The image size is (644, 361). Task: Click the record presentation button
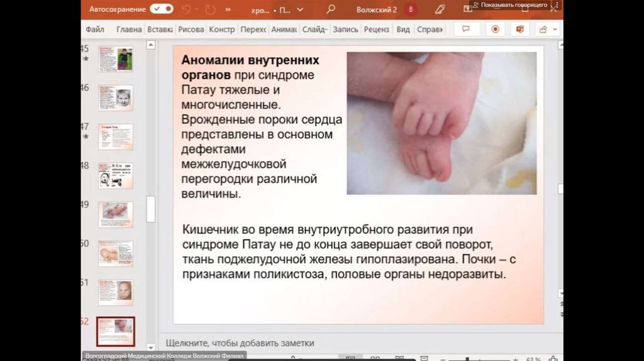pyautogui.click(x=495, y=30)
